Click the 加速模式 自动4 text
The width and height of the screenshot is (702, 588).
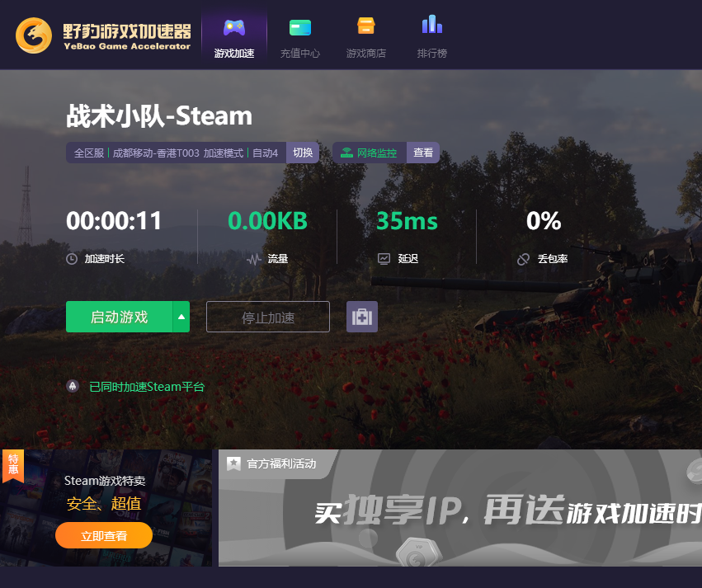coord(241,153)
